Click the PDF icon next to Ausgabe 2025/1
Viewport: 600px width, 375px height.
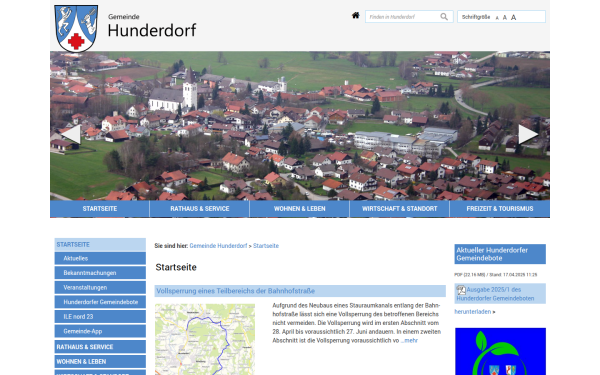click(x=461, y=290)
